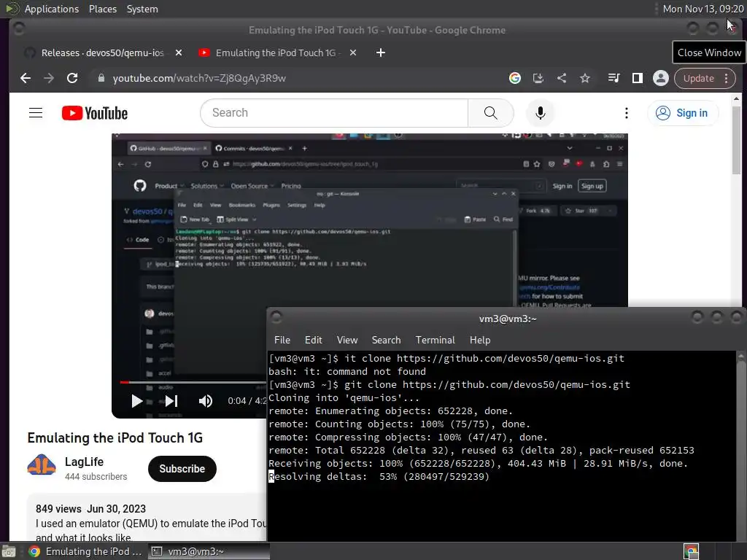The height and width of the screenshot is (560, 747).
Task: Open the terminal Terminal menu
Action: click(x=435, y=340)
